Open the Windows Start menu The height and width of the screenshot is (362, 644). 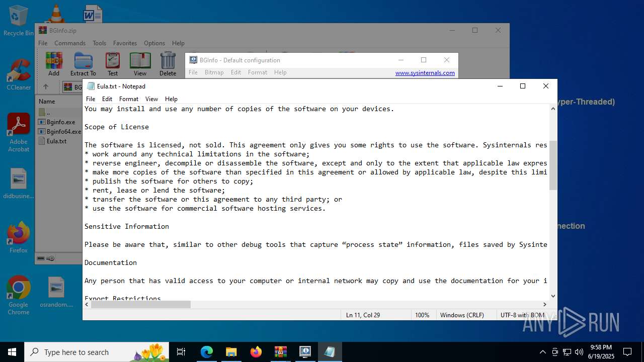coord(12,352)
